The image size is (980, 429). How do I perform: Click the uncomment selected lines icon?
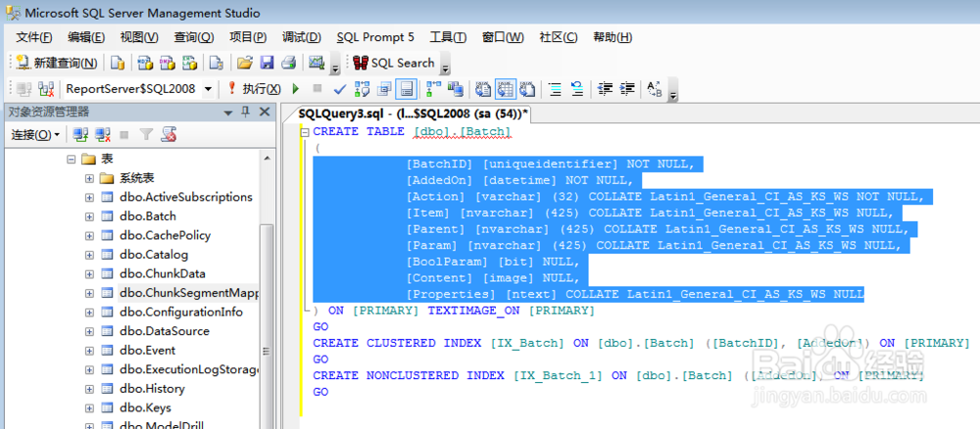pos(577,89)
